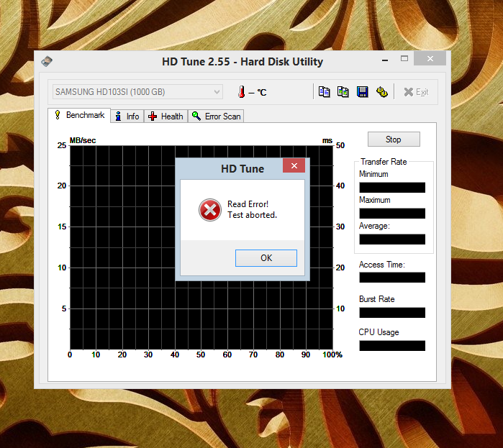
Task: Click the 'HD Tune' dialog title
Action: pyautogui.click(x=243, y=169)
